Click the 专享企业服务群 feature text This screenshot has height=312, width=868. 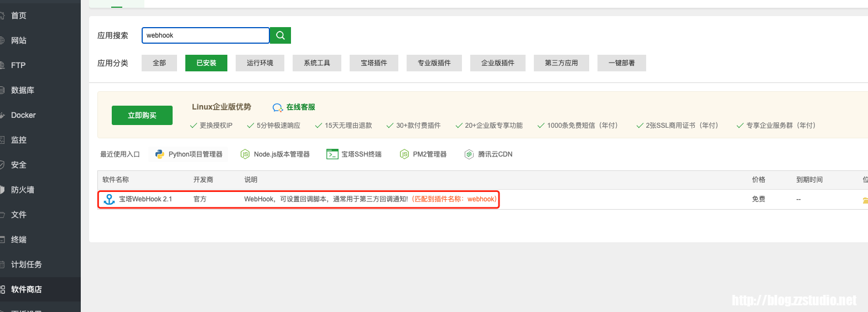[781, 126]
